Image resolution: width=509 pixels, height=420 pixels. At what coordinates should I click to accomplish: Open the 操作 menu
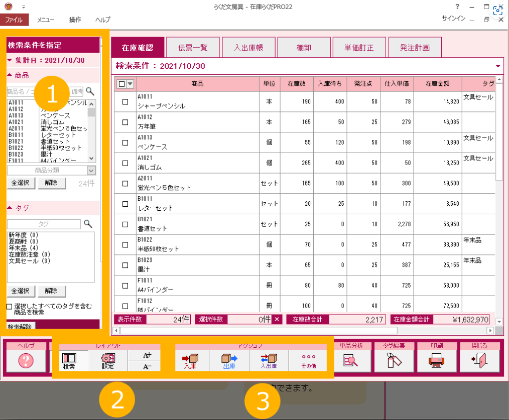[75, 20]
